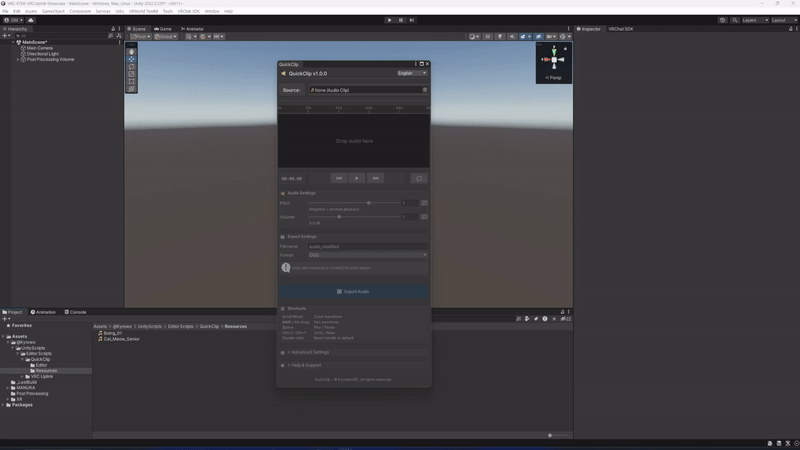
Task: Switch to the Animation tab
Action: [x=43, y=312]
